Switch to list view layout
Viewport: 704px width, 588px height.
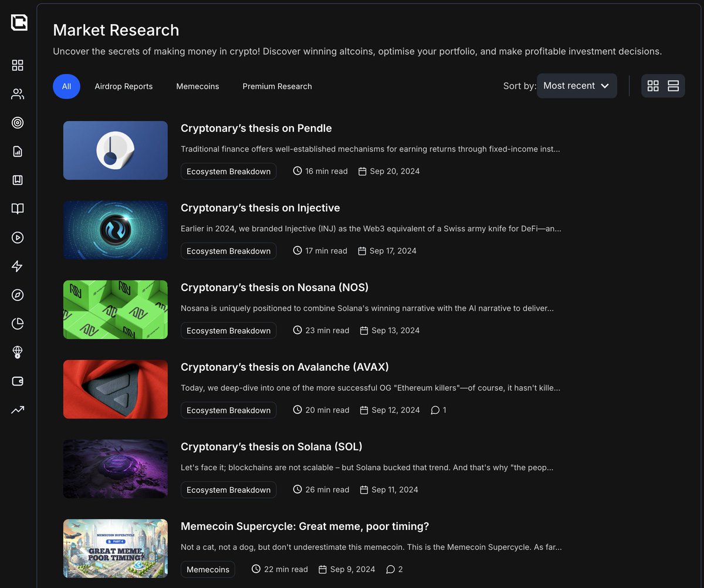pos(673,86)
